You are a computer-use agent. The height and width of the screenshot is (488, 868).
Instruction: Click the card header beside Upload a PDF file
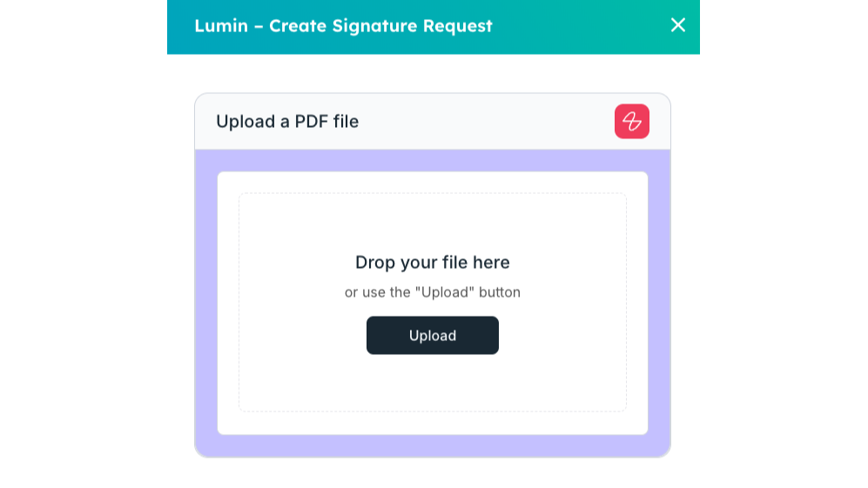(488, 121)
